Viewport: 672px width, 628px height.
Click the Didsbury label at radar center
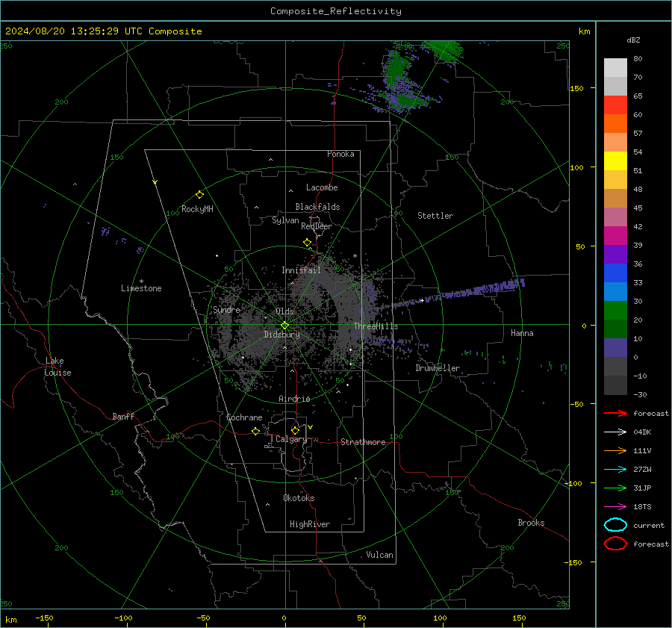(281, 335)
